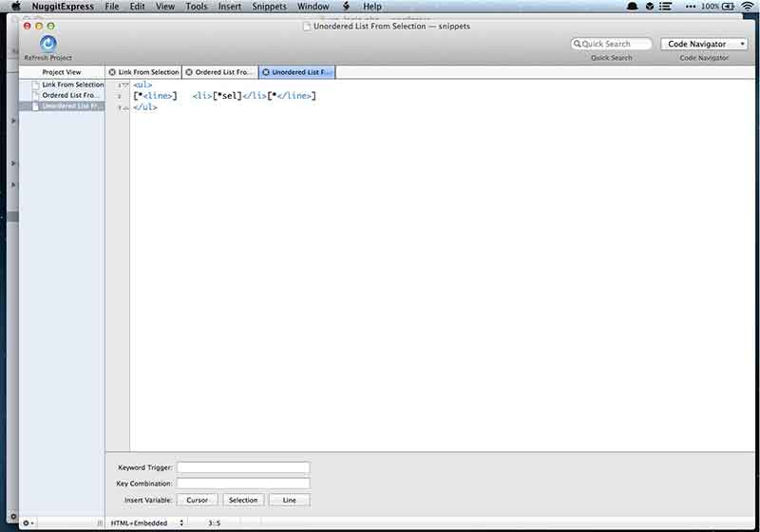The height and width of the screenshot is (532, 760).
Task: Open the HTML+Embedded language selector
Action: click(x=147, y=522)
